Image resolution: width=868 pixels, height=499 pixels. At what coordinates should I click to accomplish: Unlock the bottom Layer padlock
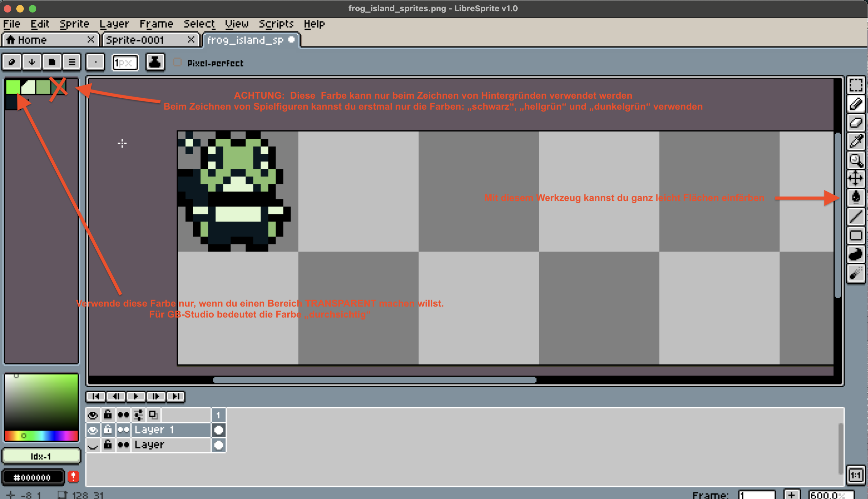(x=108, y=445)
